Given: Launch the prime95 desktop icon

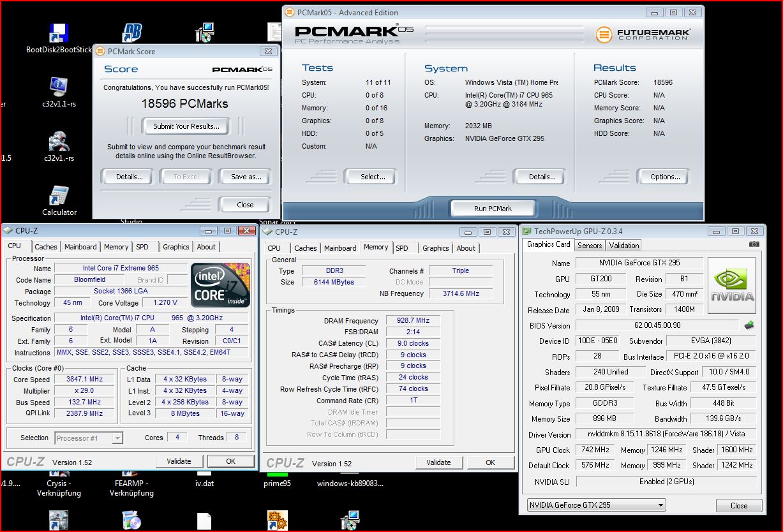Looking at the screenshot, I should coord(277,480).
